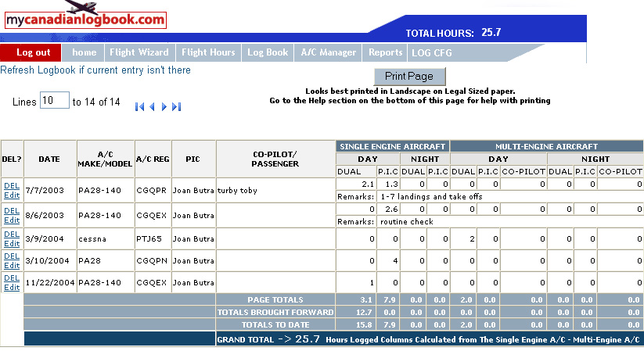Edit the 11/22/2004 entry
This screenshot has width=644, height=351.
pyautogui.click(x=12, y=288)
